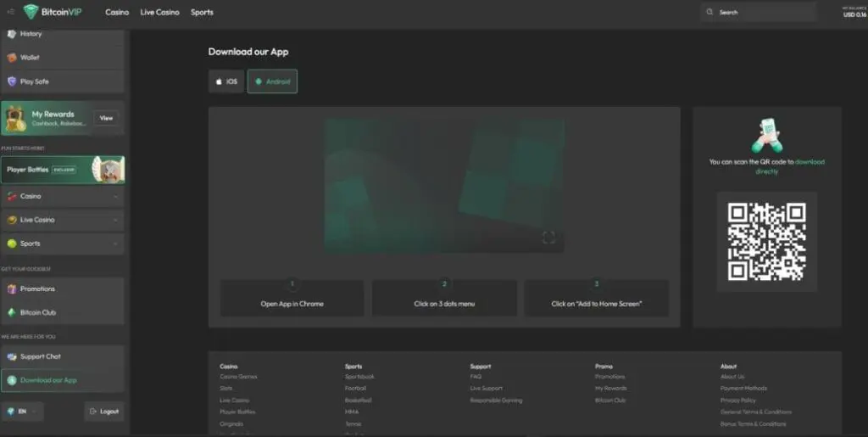Viewport: 868px width, 437px height.
Task: Click the Search input field
Action: coord(759,13)
